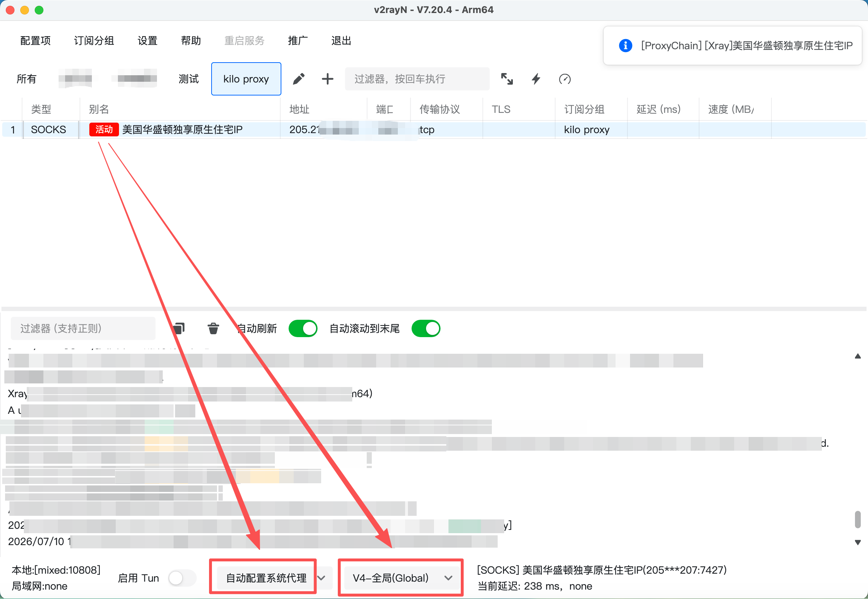
Task: Sort by the 延迟 (ms) column header
Action: [x=664, y=109]
